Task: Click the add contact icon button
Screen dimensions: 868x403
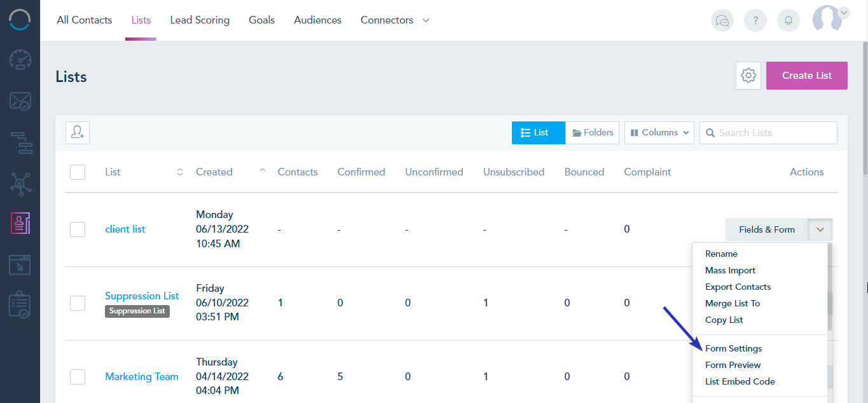Action: [x=78, y=132]
